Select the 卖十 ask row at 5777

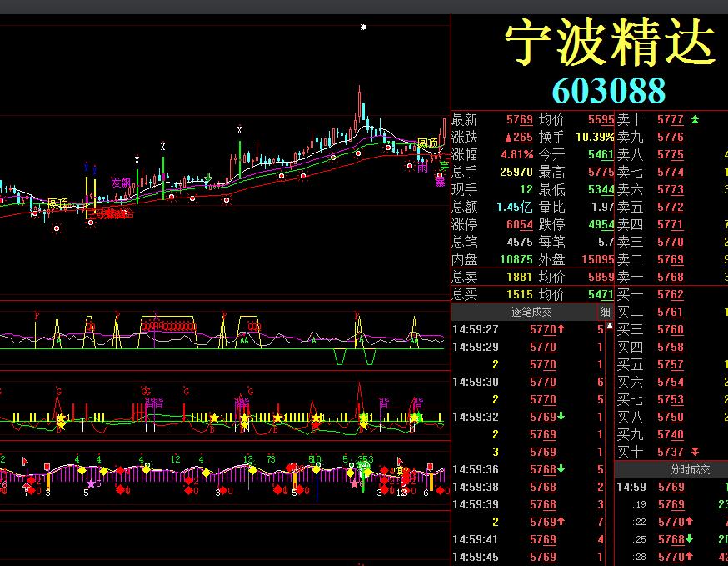coord(671,119)
